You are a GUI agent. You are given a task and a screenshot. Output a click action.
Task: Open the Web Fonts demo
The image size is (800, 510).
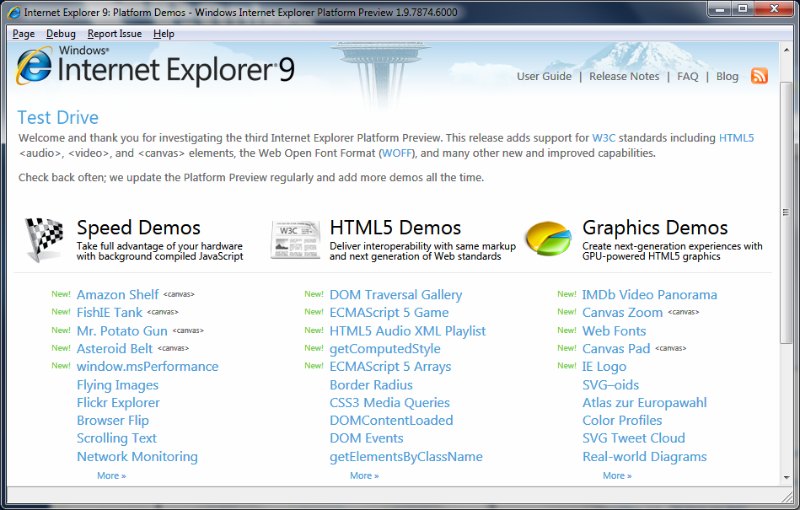[614, 331]
